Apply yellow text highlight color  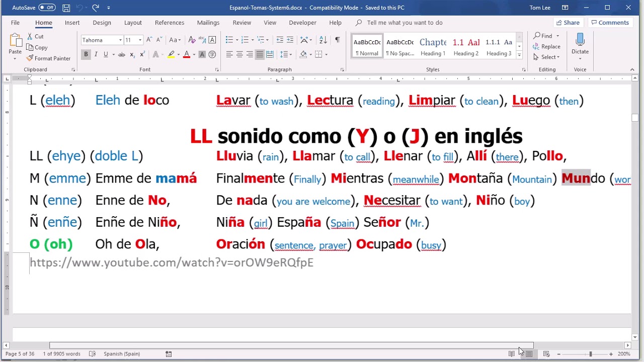[171, 54]
